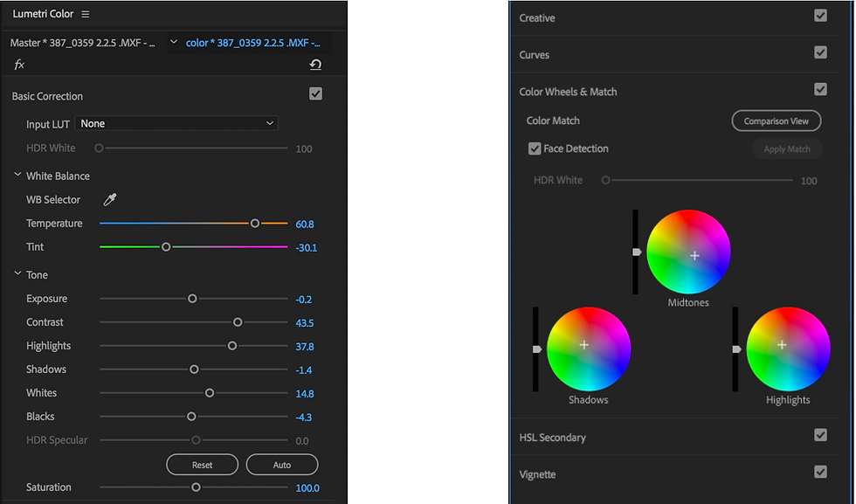The image size is (856, 504).
Task: Disable the HSL Secondary section
Action: coord(820,434)
